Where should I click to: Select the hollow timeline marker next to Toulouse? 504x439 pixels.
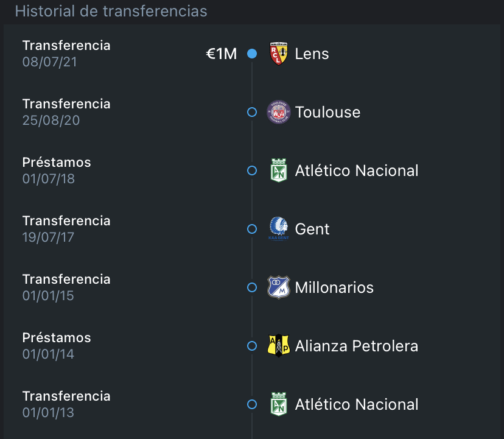[251, 112]
